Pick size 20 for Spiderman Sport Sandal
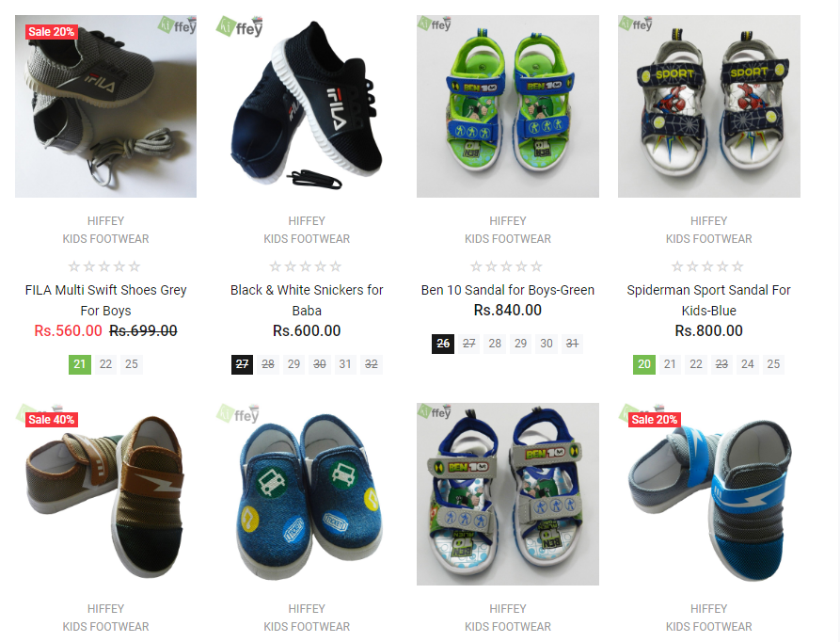 coord(644,364)
